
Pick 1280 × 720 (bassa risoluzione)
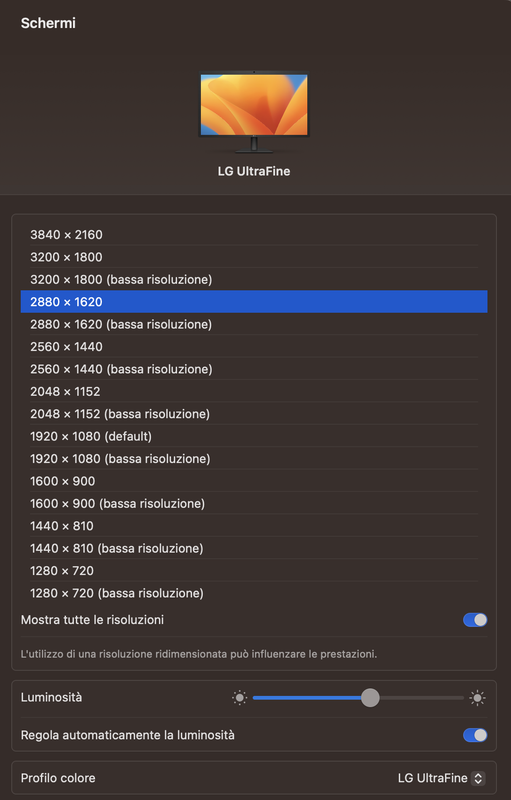point(254,593)
